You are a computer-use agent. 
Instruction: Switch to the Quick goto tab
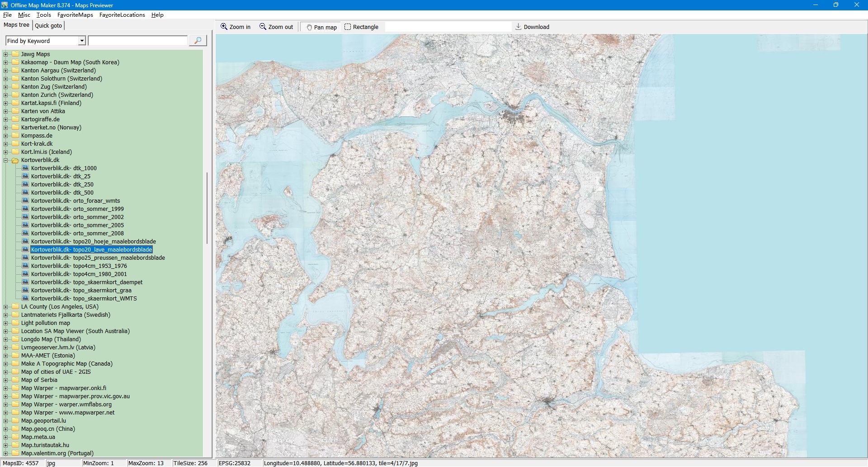click(48, 26)
